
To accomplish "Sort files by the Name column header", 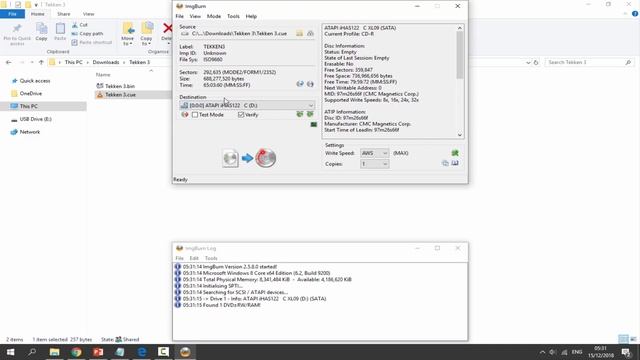I will [x=103, y=75].
